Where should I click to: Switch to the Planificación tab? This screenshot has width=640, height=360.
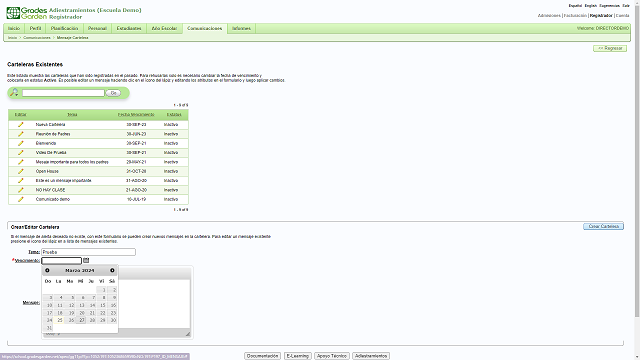coord(64,29)
